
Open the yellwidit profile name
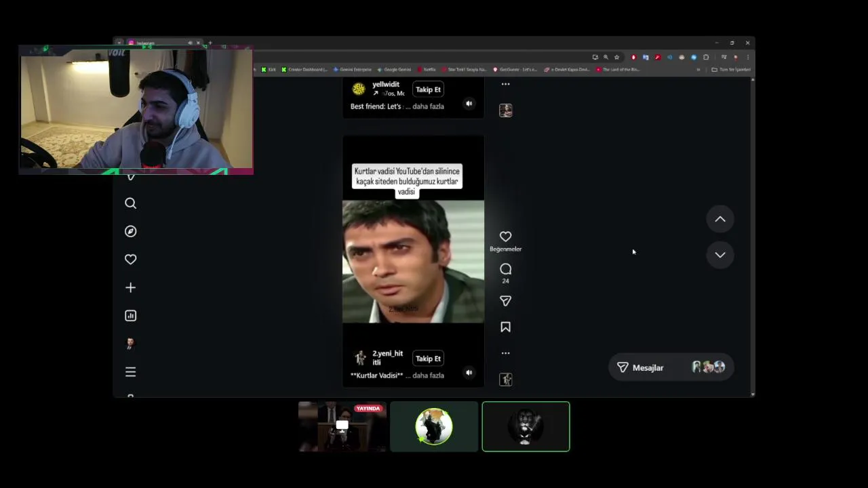point(386,85)
